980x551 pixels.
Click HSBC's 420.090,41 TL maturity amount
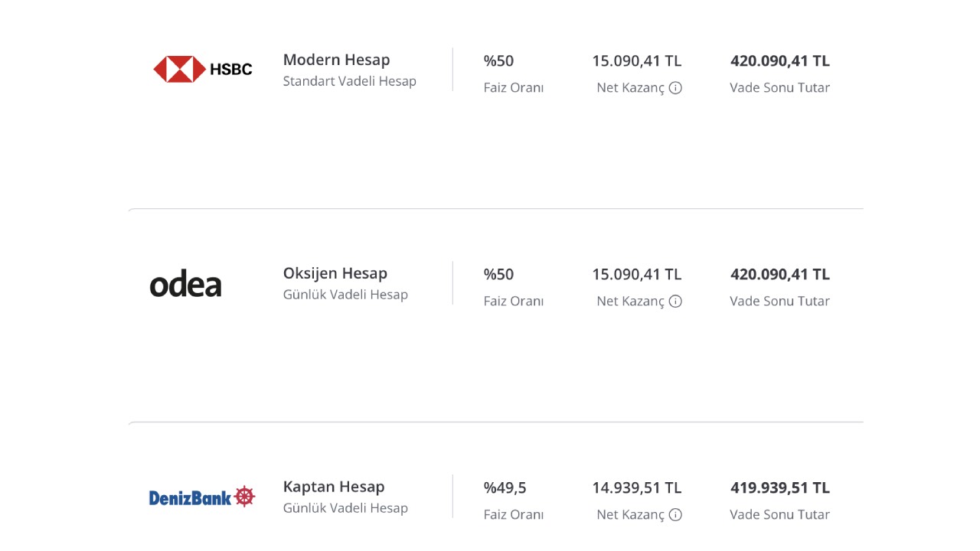780,60
